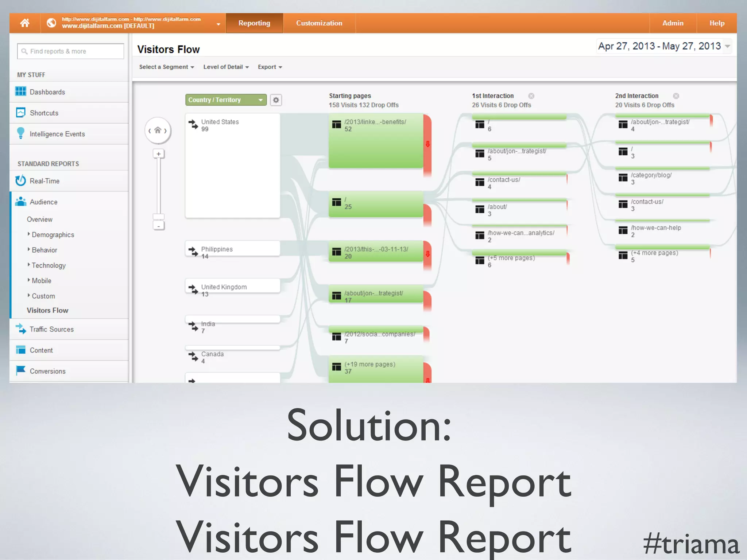The width and height of the screenshot is (747, 560).
Task: Click the Audience people icon
Action: coord(21,201)
